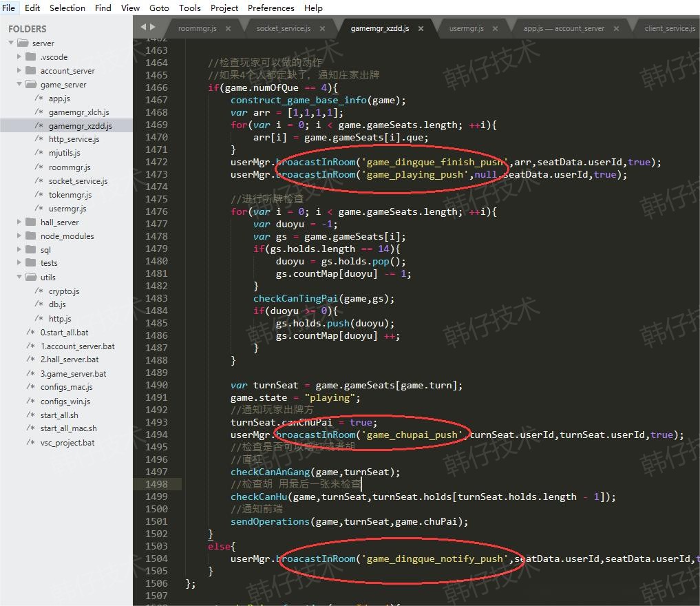Switch to the app.js — account_server tab
This screenshot has width=700, height=606.
564,28
